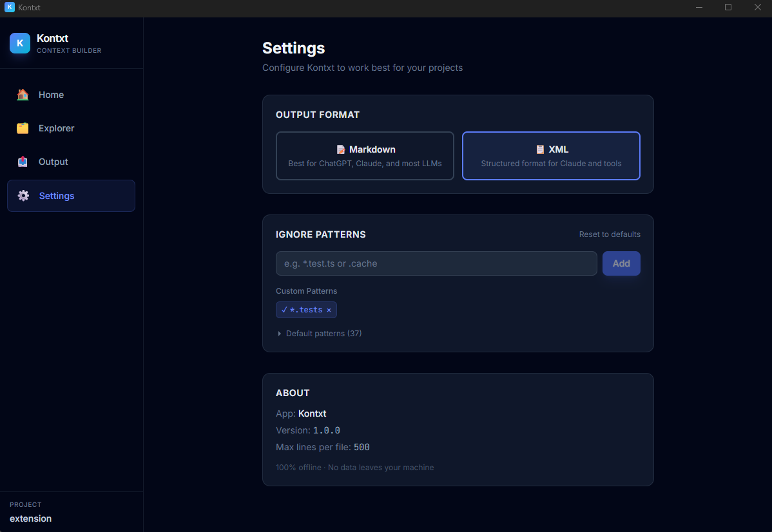The image size is (772, 532).
Task: Expand Default patterns (37)
Action: coord(319,333)
